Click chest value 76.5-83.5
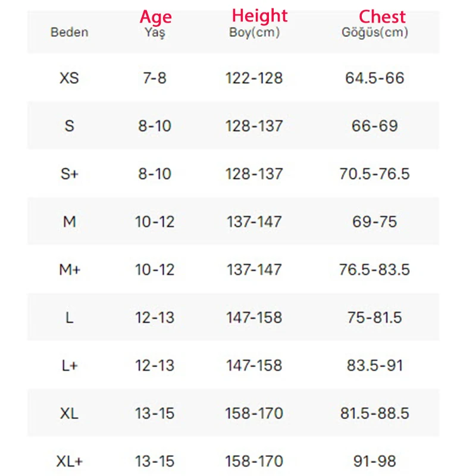476x476 pixels. 375,270
